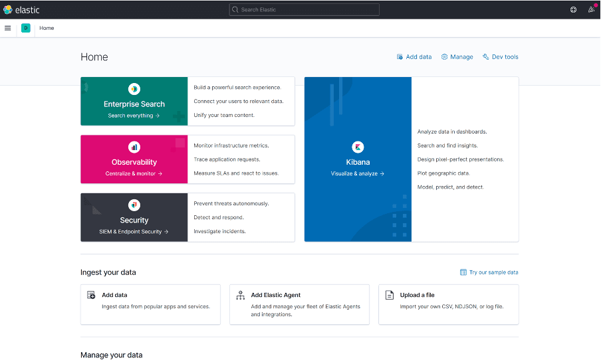Follow the Centralize & monitor link
The width and height of the screenshot is (601, 364).
coord(134,173)
